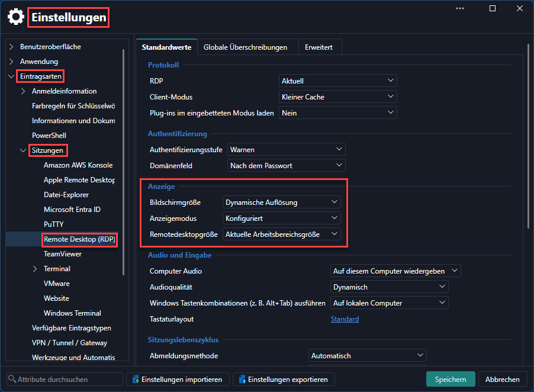The image size is (534, 392).
Task: Click the settings gear icon in the header
Action: [15, 17]
